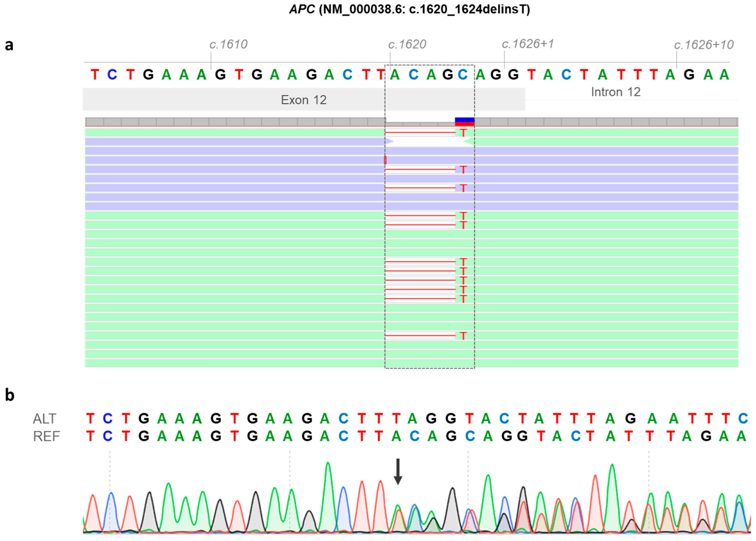Screen dimensions: 756x541
Task: Click the REF sequence label
Action: [46, 436]
